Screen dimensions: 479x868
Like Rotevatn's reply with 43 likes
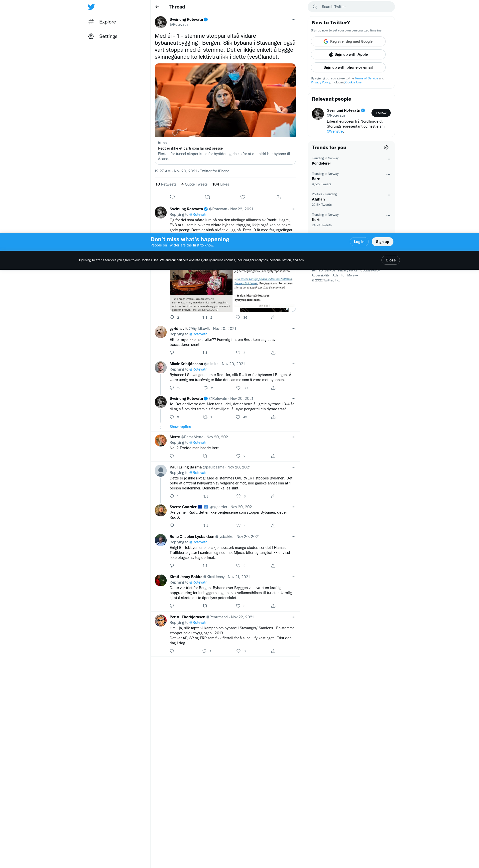point(238,417)
